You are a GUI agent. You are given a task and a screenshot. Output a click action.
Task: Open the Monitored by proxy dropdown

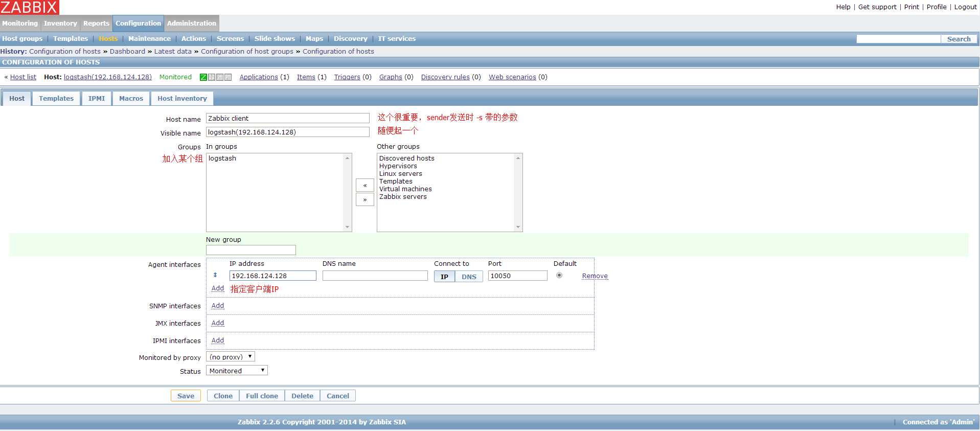point(231,357)
